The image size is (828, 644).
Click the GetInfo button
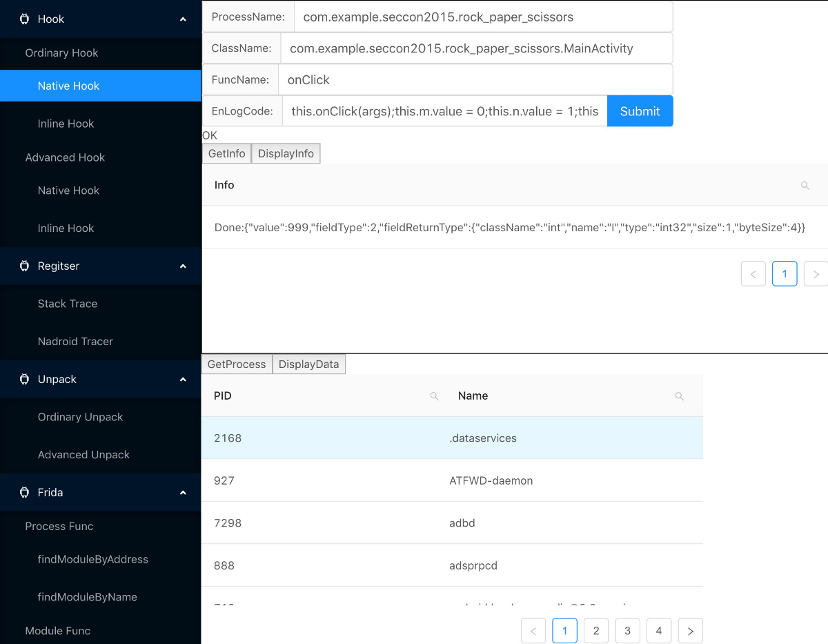click(x=226, y=154)
